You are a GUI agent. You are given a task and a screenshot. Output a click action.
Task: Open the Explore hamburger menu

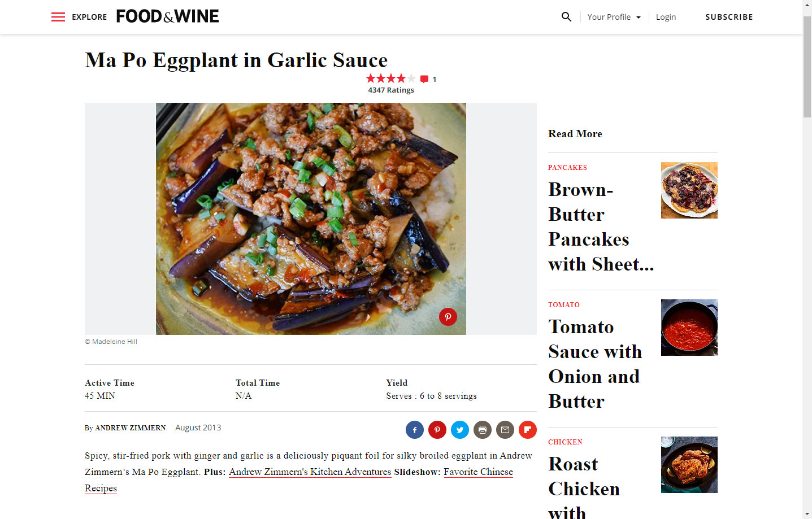[58, 17]
